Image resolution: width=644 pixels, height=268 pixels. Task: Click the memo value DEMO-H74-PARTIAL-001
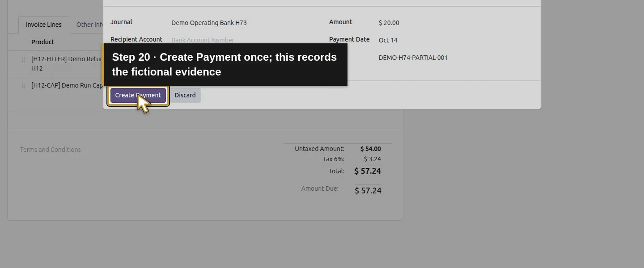click(413, 58)
